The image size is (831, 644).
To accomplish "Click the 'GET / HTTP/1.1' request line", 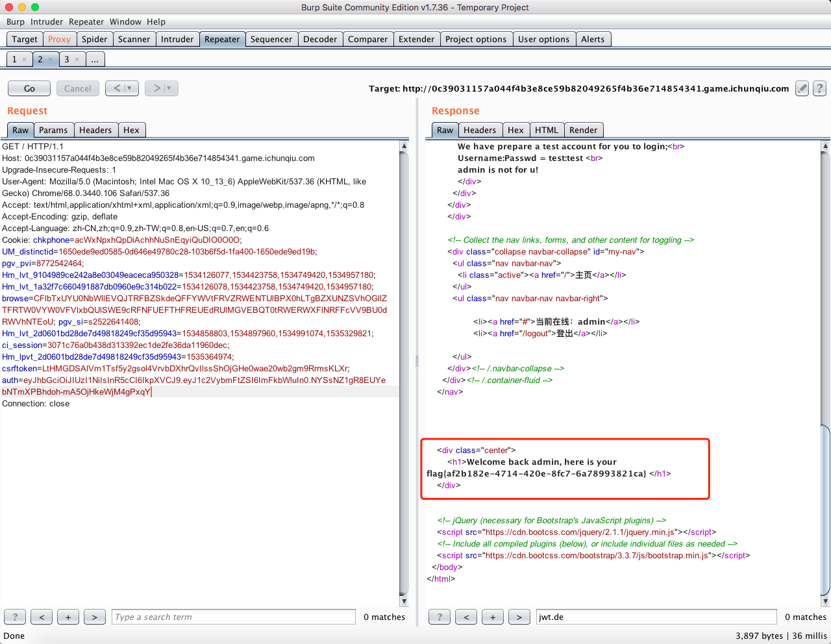I will 32,147.
